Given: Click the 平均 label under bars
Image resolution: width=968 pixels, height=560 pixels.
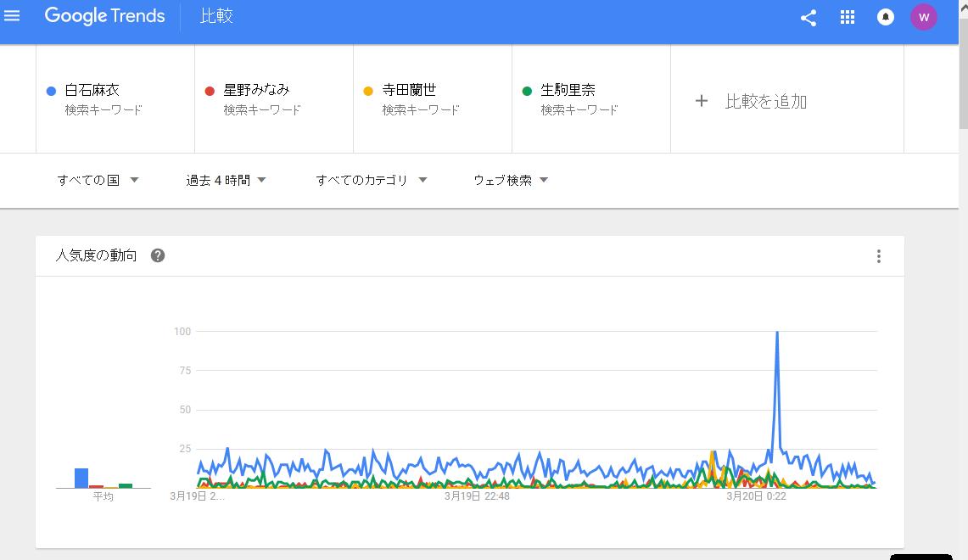Looking at the screenshot, I should pos(104,496).
